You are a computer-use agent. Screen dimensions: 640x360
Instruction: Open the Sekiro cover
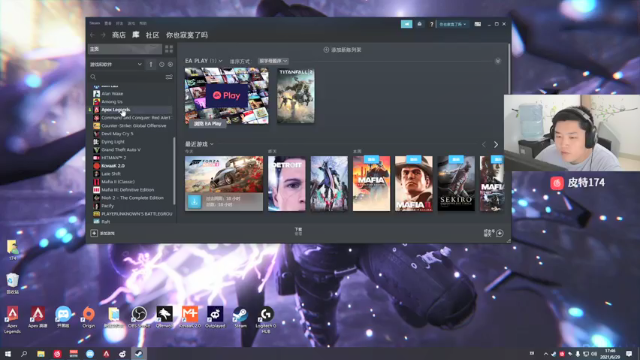(456, 184)
